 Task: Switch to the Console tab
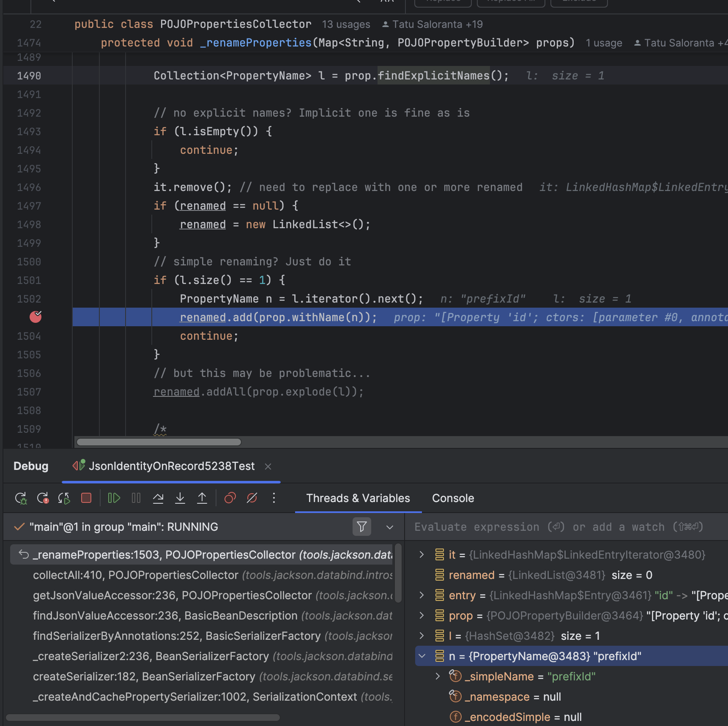(453, 498)
